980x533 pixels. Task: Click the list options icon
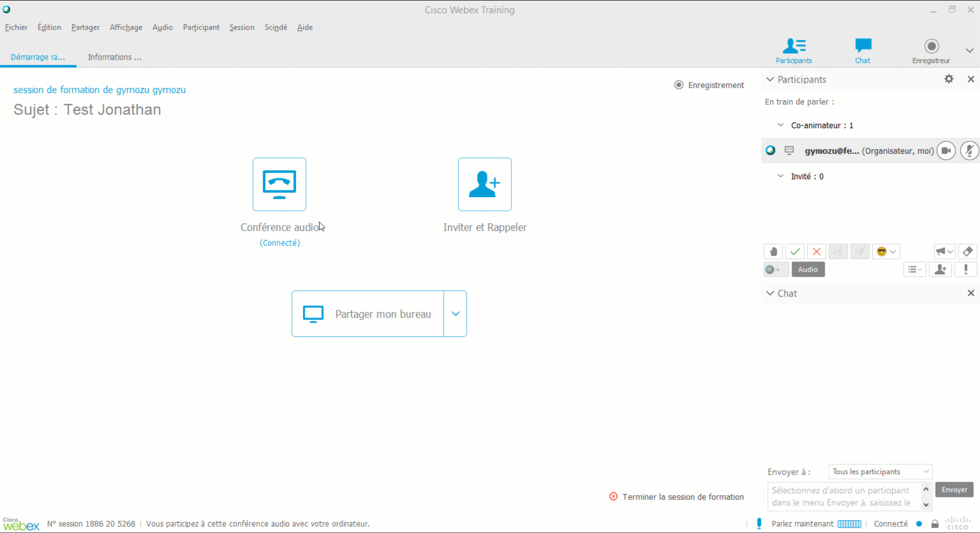(x=915, y=270)
